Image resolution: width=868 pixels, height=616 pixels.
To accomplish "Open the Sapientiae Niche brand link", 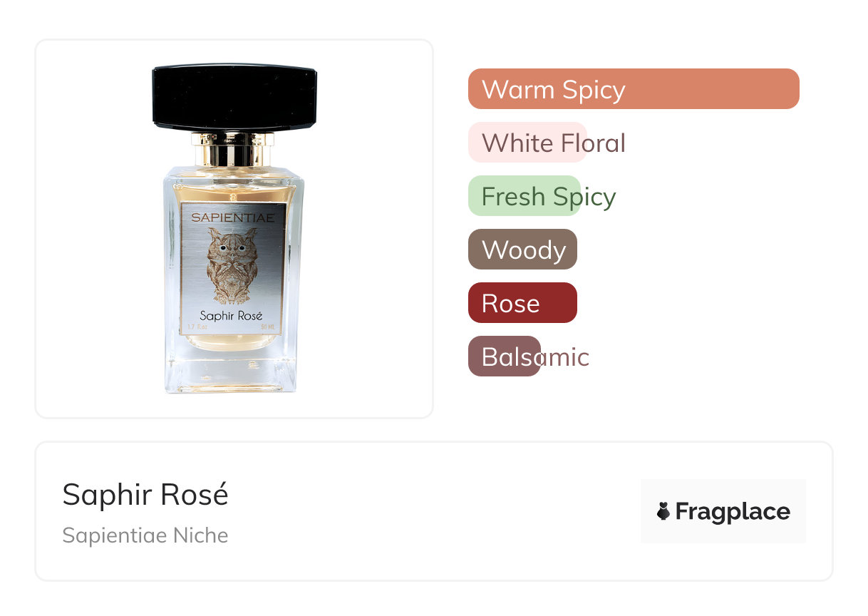I will coord(145,535).
